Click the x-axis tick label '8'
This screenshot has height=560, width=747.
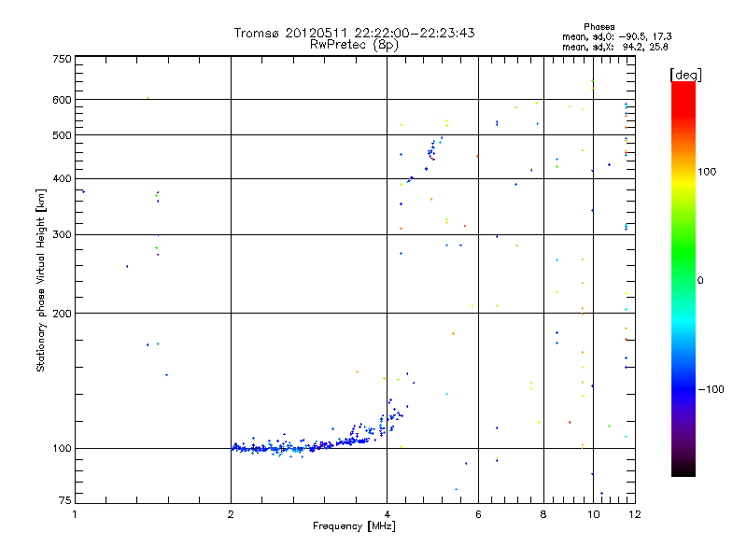(x=543, y=514)
